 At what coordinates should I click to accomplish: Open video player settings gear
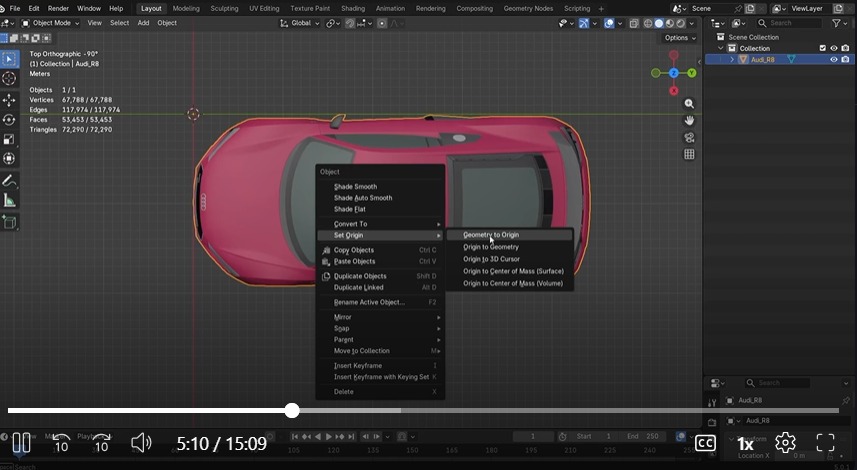785,443
